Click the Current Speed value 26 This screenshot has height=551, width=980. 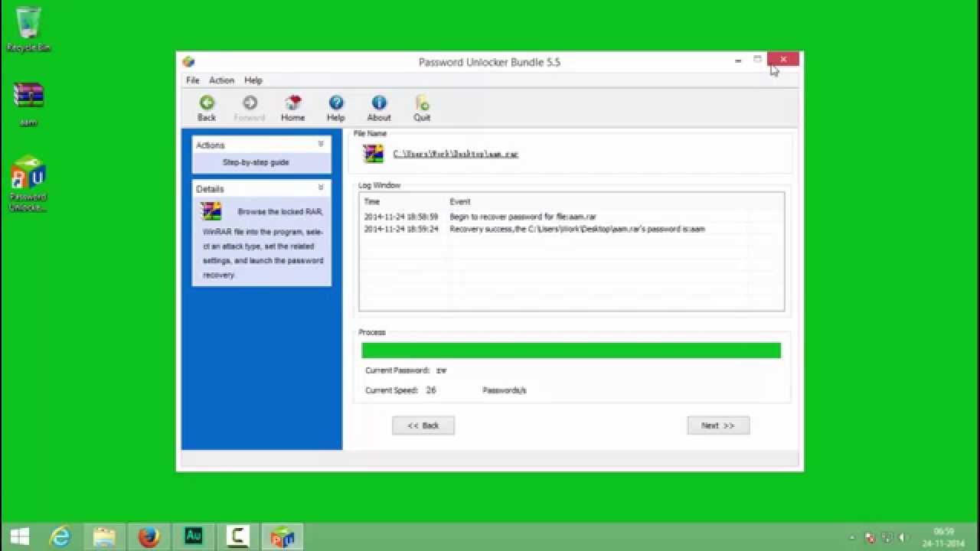click(x=431, y=390)
